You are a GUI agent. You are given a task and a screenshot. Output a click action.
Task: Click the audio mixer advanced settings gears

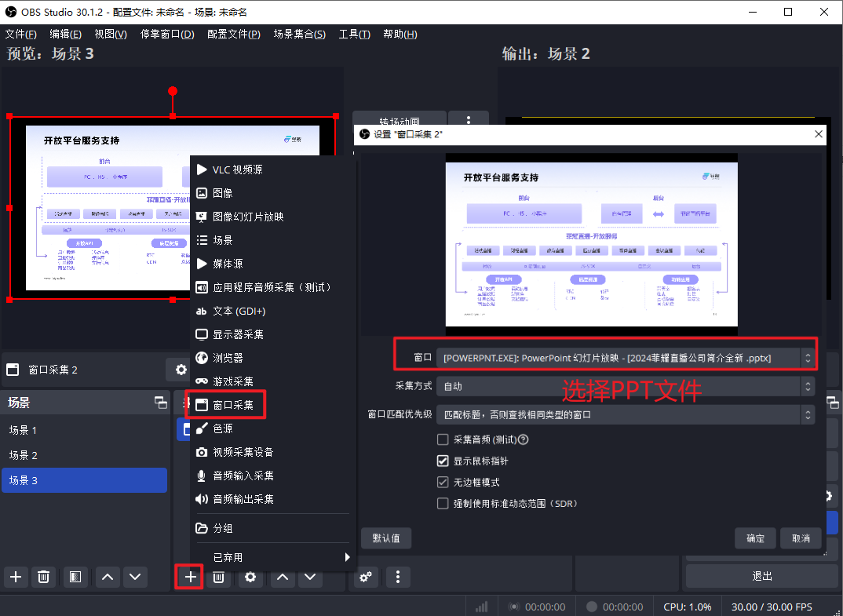(x=365, y=578)
